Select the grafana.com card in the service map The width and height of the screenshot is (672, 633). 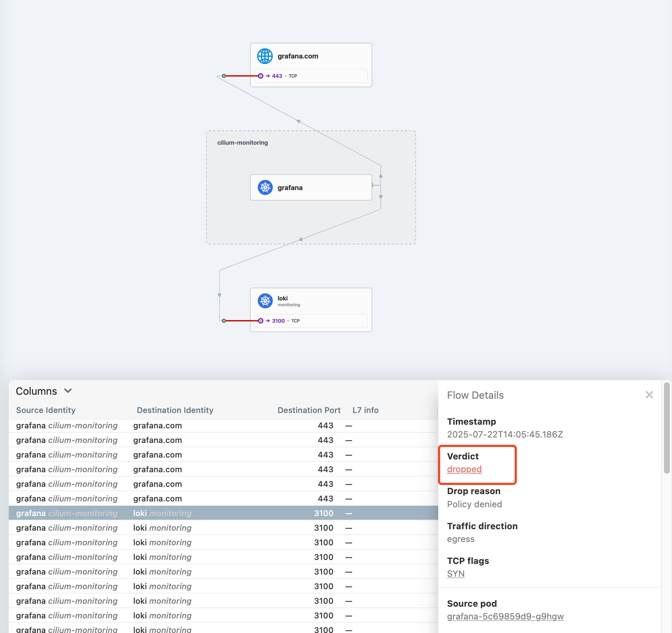(311, 65)
